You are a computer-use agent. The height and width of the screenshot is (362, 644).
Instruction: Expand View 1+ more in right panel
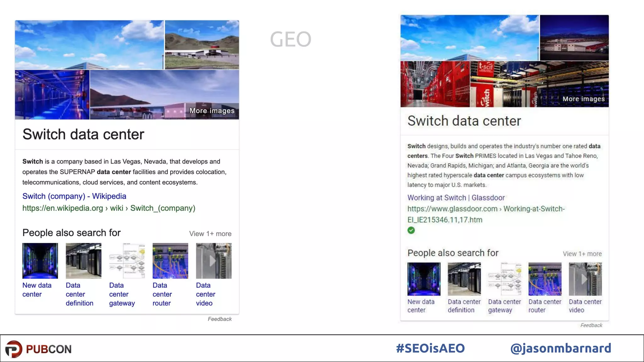pos(582,254)
